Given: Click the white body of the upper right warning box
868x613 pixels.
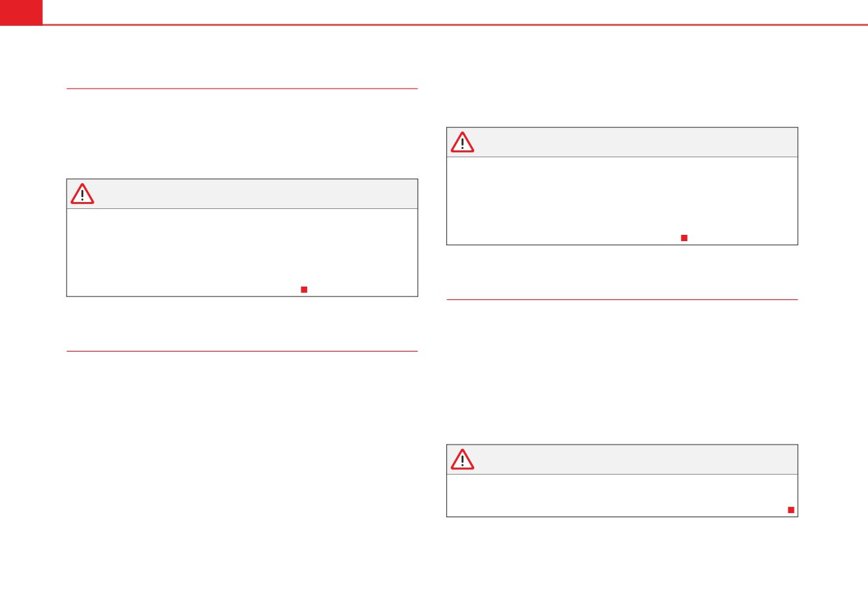Looking at the screenshot, I should coord(622,201).
